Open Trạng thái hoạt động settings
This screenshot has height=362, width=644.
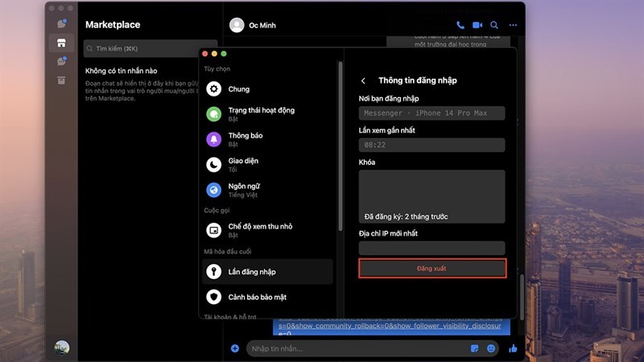pyautogui.click(x=267, y=114)
